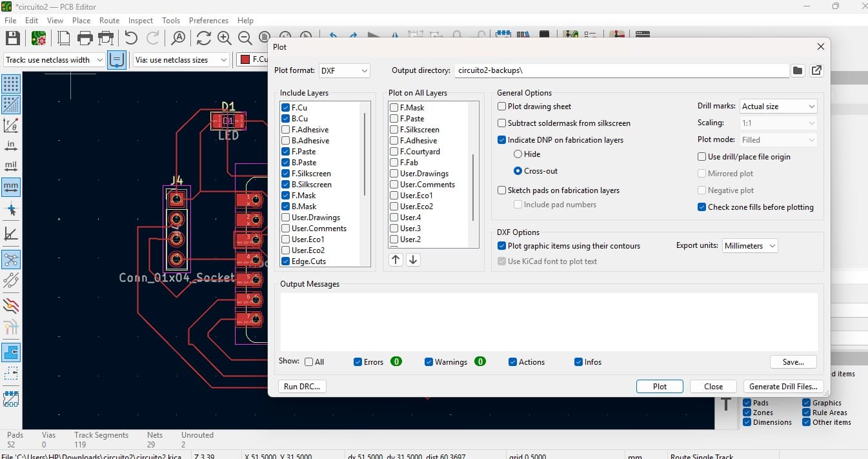Toggle polar coordinates display icon
Screen dimensions: 868x459
tap(11, 125)
